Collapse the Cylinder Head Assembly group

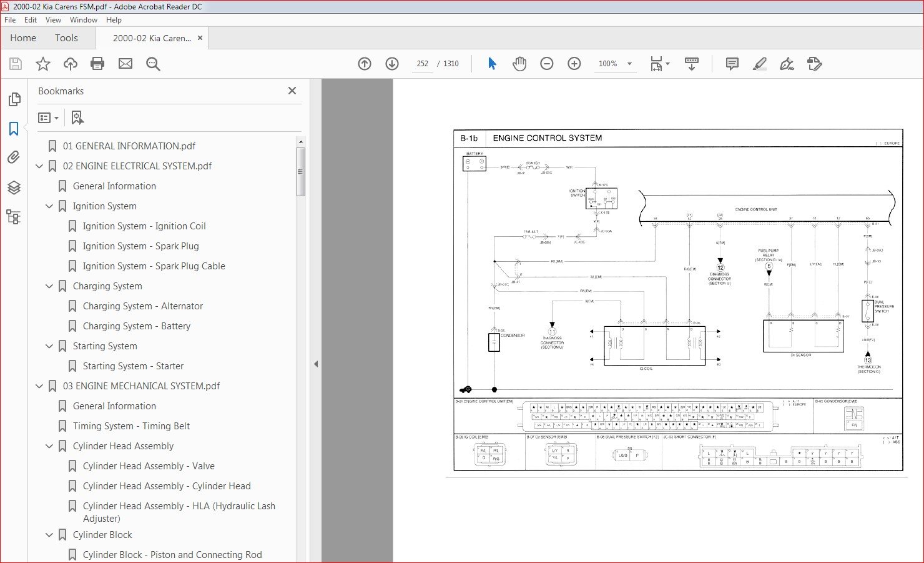[49, 446]
